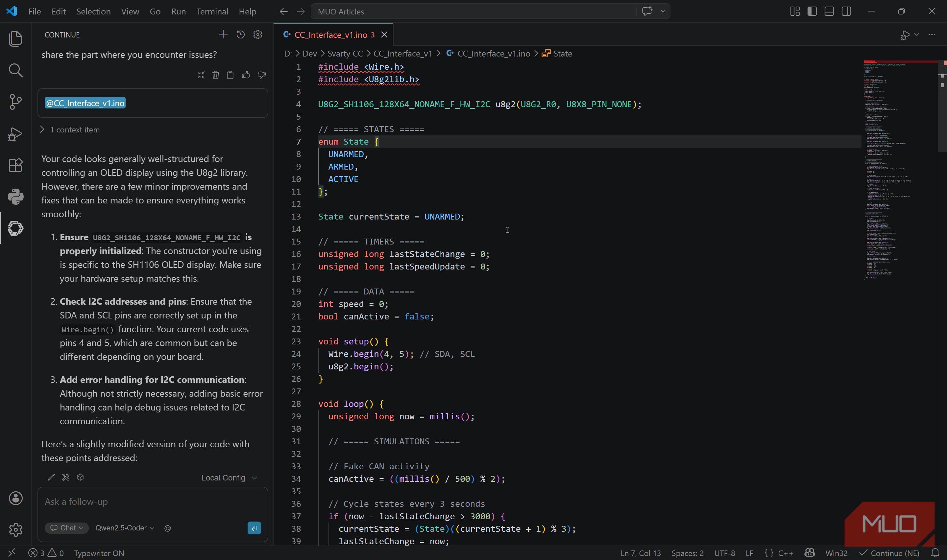Open the Search view in activity bar
The width and height of the screenshot is (947, 560).
(x=15, y=70)
